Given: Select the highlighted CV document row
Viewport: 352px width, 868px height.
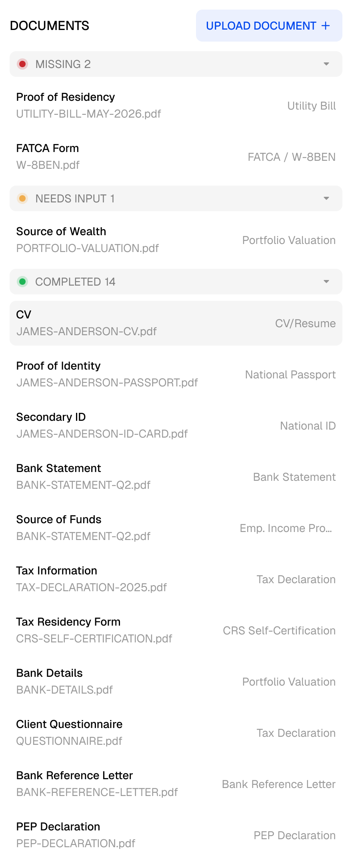Looking at the screenshot, I should point(176,323).
